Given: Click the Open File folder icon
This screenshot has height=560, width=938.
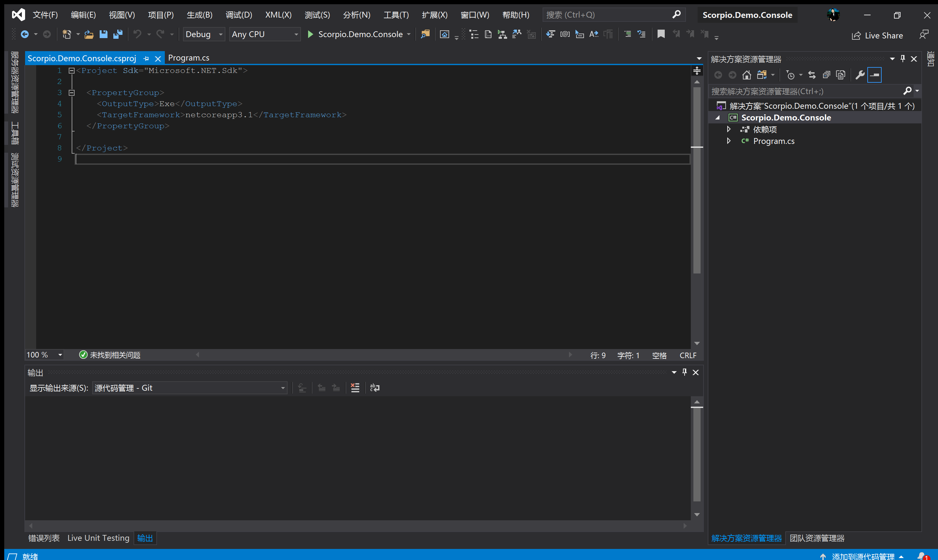Looking at the screenshot, I should (89, 34).
